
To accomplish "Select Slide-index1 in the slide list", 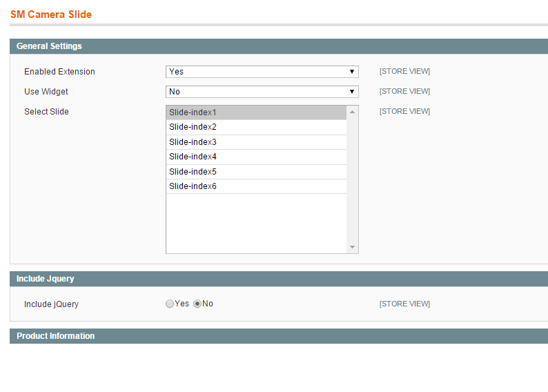I will click(x=256, y=112).
